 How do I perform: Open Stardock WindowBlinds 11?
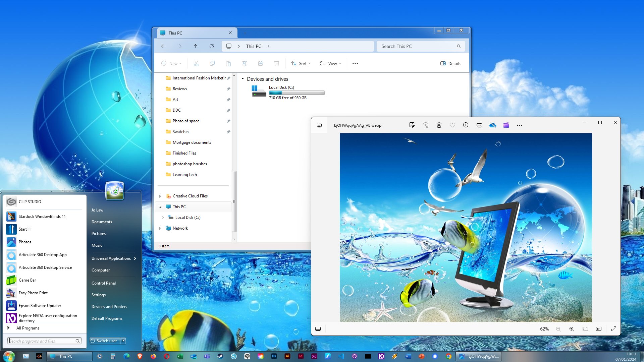(42, 216)
